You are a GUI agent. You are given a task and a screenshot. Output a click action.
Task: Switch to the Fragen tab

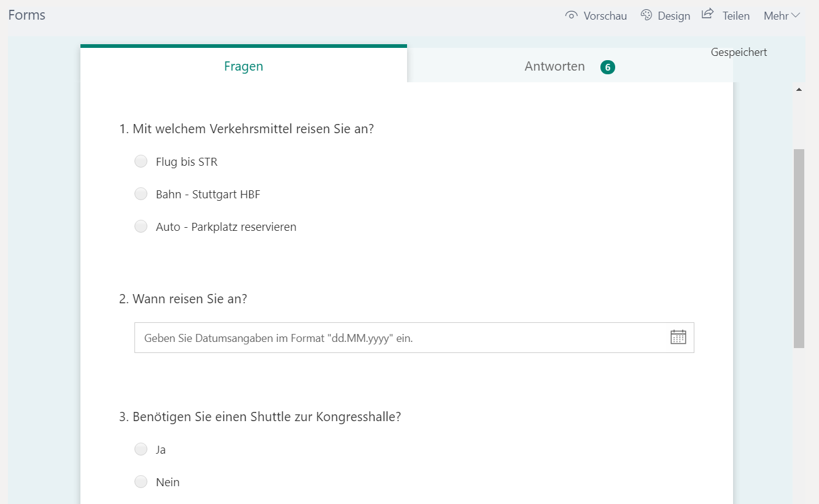point(244,65)
